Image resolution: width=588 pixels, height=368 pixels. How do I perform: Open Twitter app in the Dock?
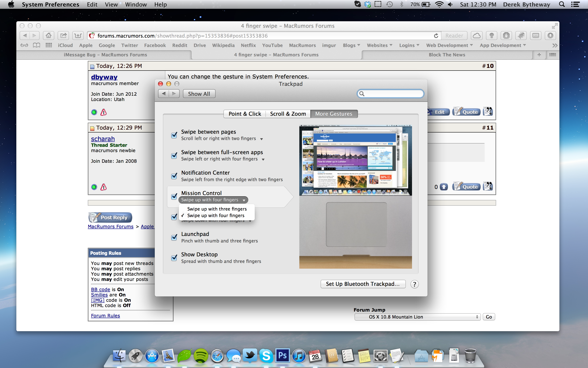point(250,356)
